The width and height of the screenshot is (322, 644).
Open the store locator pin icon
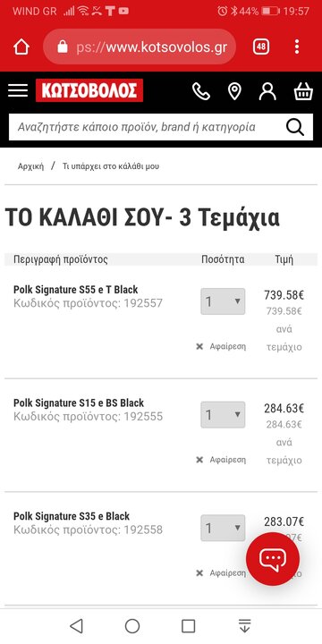tap(234, 91)
